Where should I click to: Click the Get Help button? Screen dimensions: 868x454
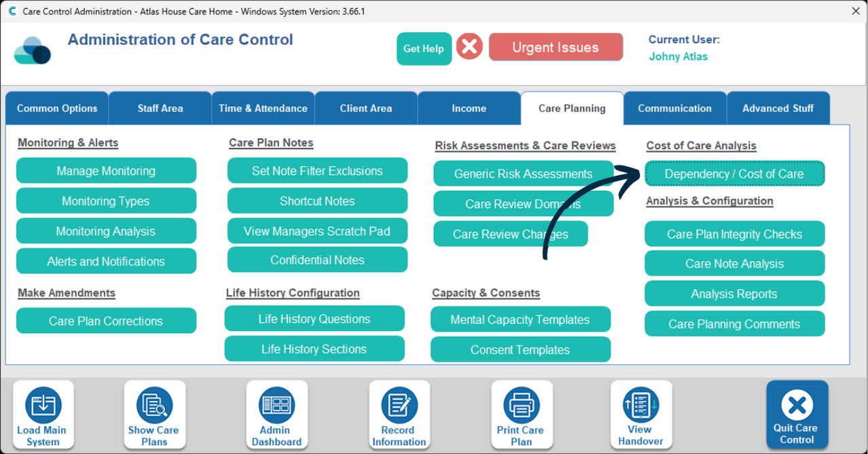pyautogui.click(x=423, y=48)
